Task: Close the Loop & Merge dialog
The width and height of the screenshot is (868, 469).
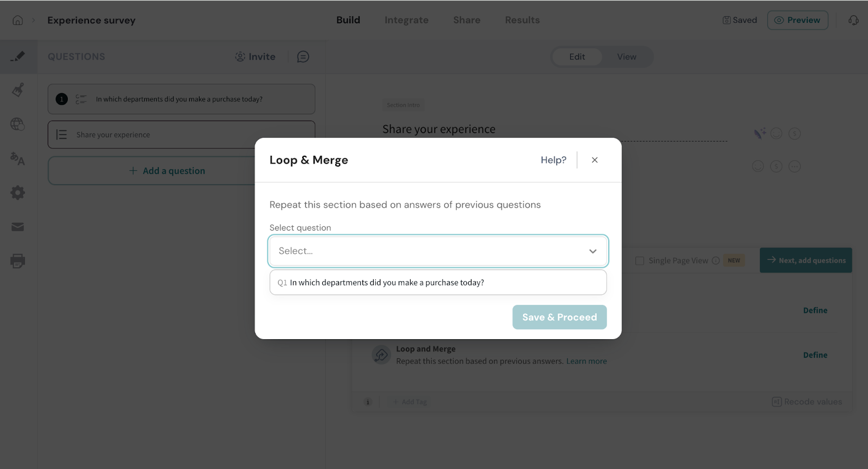Action: pyautogui.click(x=595, y=160)
